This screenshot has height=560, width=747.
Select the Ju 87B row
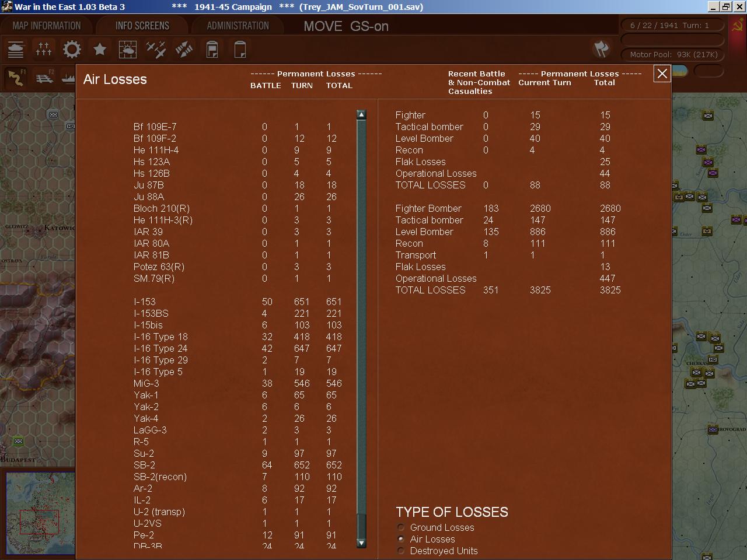pyautogui.click(x=235, y=185)
